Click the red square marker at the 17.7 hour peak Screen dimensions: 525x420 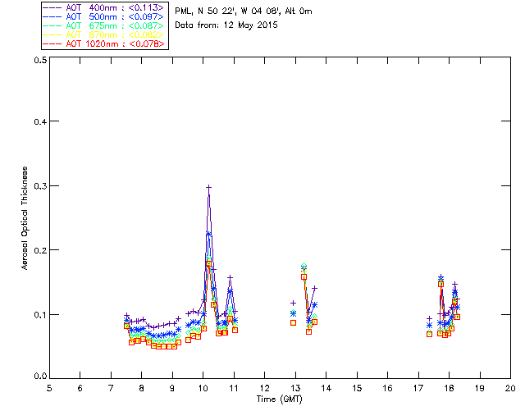click(441, 284)
